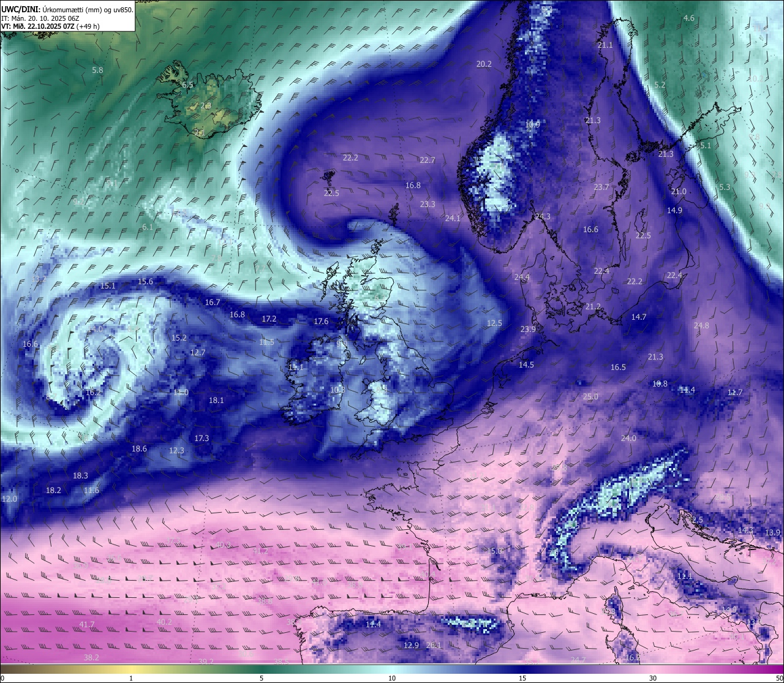Click the colorbar tick label 1
Image resolution: width=784 pixels, height=683 pixels.
coord(131,678)
